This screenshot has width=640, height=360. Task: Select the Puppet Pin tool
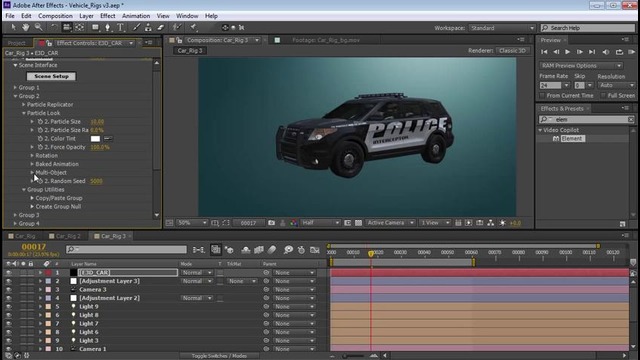click(x=193, y=27)
